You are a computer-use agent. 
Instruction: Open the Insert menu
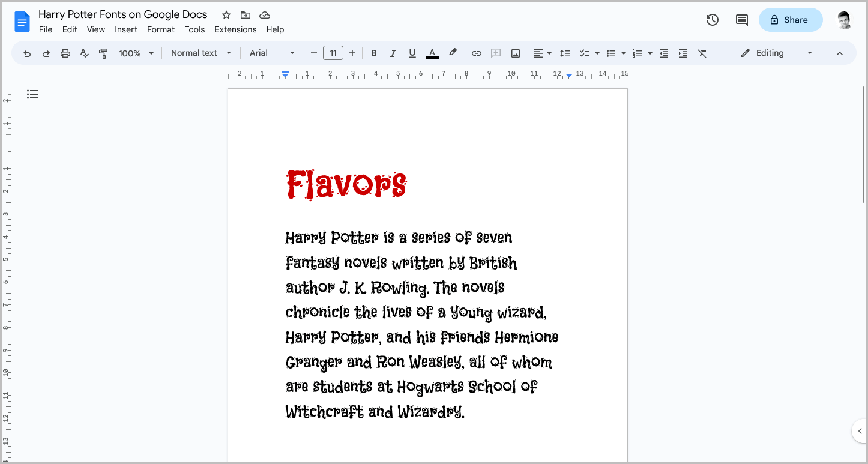tap(126, 29)
